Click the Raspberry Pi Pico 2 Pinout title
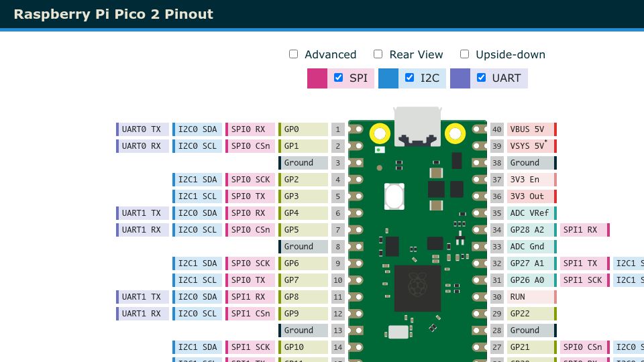The height and width of the screenshot is (362, 644). coord(113,14)
